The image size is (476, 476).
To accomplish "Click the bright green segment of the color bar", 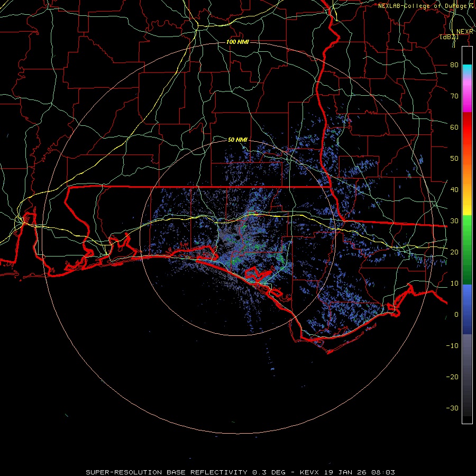I will click(467, 227).
